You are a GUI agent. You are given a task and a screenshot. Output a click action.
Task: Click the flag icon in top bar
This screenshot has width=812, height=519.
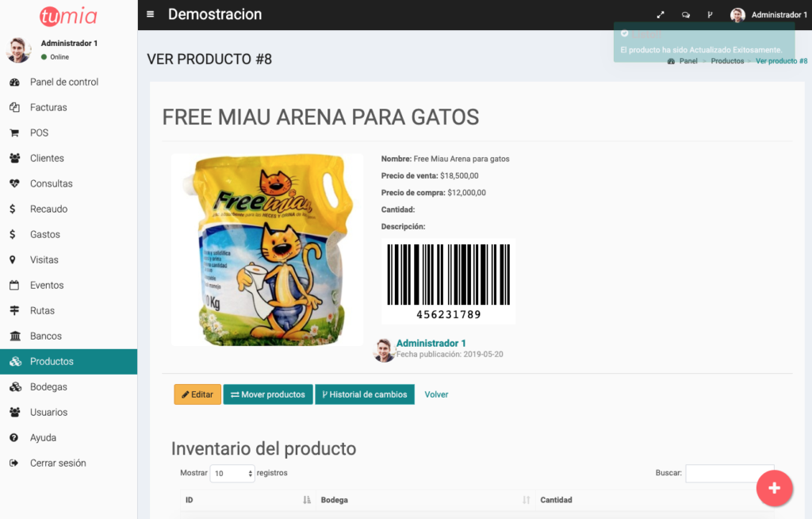tap(710, 15)
